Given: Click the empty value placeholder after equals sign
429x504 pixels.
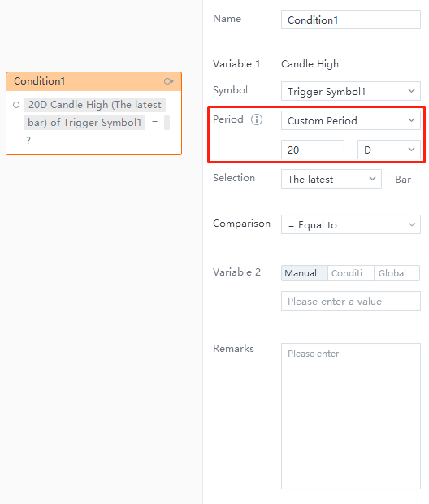Looking at the screenshot, I should point(167,123).
